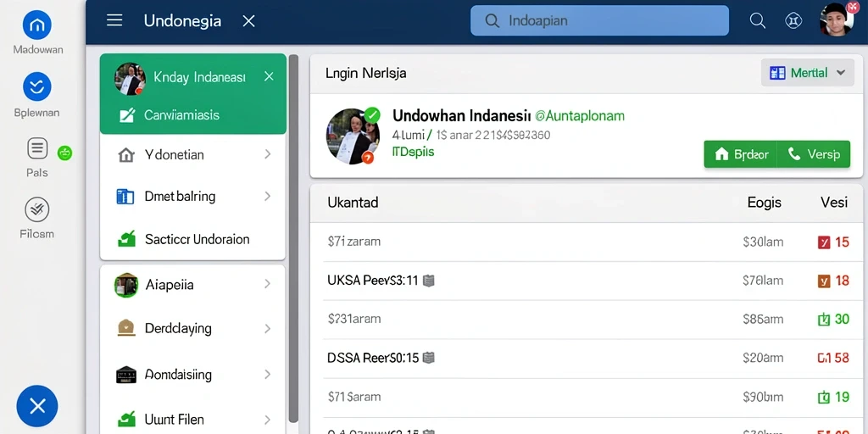Click the Undowhan Indanesii profile photo
This screenshot has width=868, height=434.
[353, 136]
